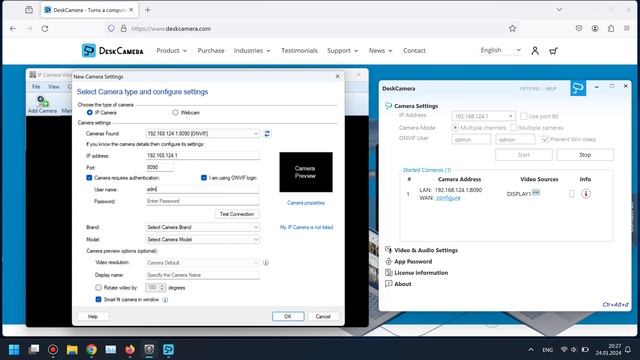640x360 pixels.
Task: Click video resolution info icon
Action: pos(266,262)
